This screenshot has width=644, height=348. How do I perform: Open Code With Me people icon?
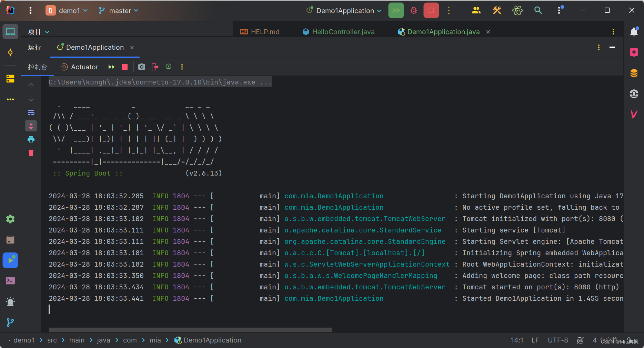(476, 10)
